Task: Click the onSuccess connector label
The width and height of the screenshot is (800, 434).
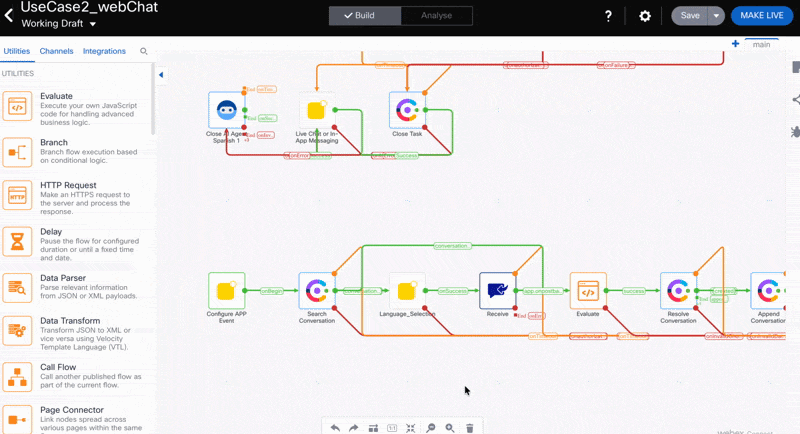Action: pyautogui.click(x=453, y=291)
